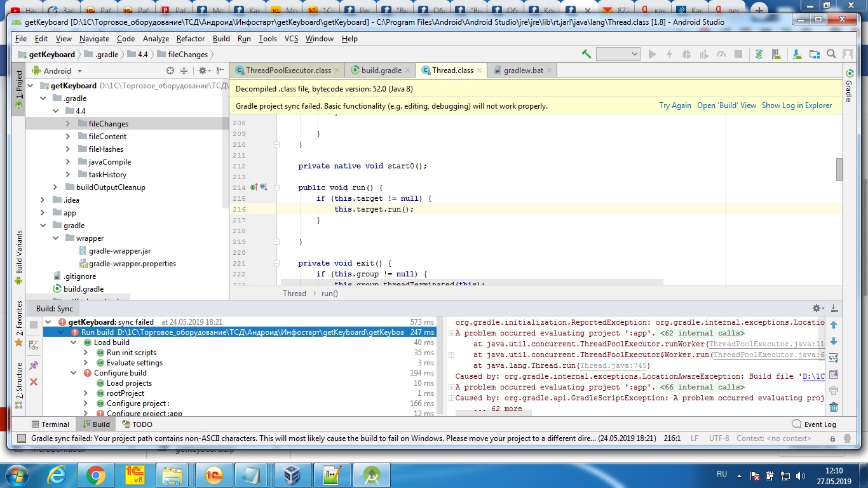Open the run configuration combo box

pyautogui.click(x=618, y=54)
